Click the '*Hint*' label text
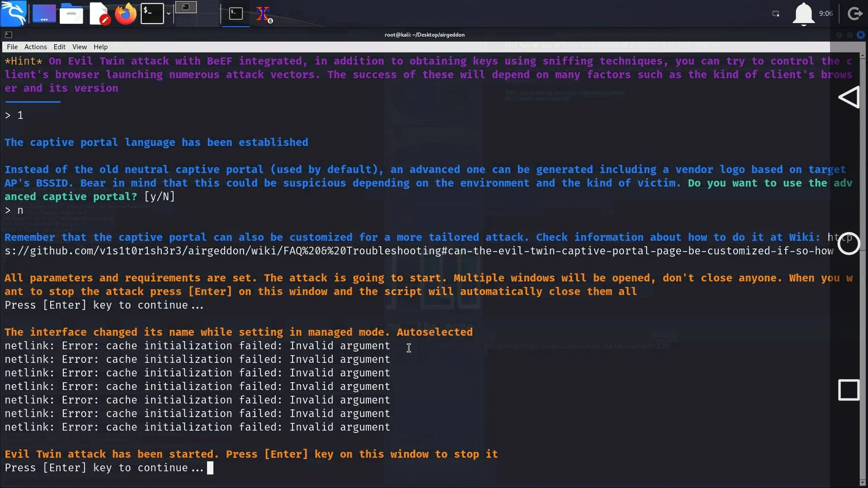 coord(24,61)
